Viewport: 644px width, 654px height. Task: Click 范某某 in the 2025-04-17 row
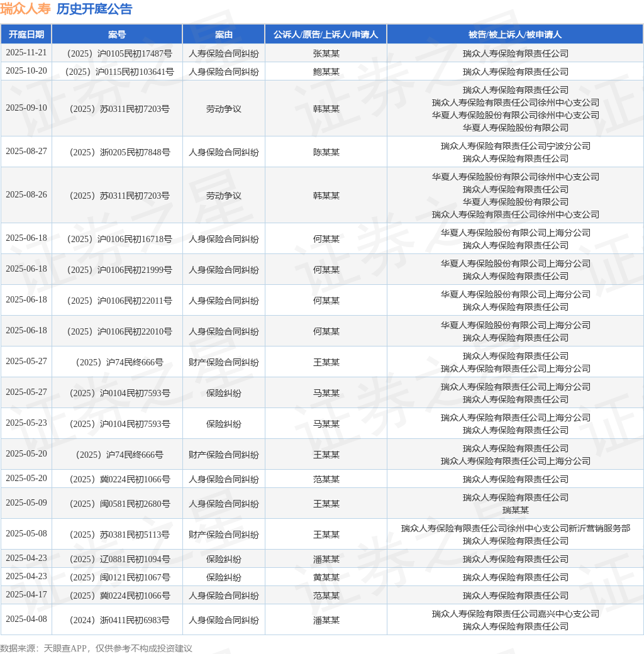pyautogui.click(x=326, y=596)
